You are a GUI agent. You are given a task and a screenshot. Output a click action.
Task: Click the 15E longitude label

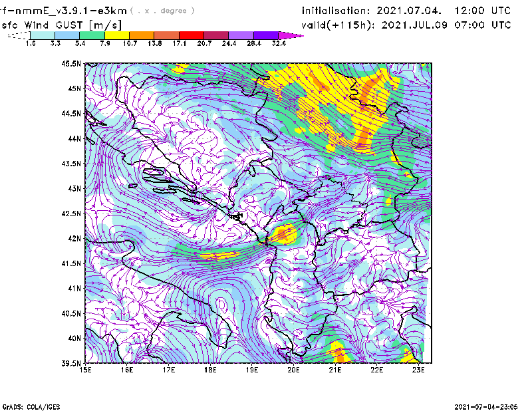point(85,370)
